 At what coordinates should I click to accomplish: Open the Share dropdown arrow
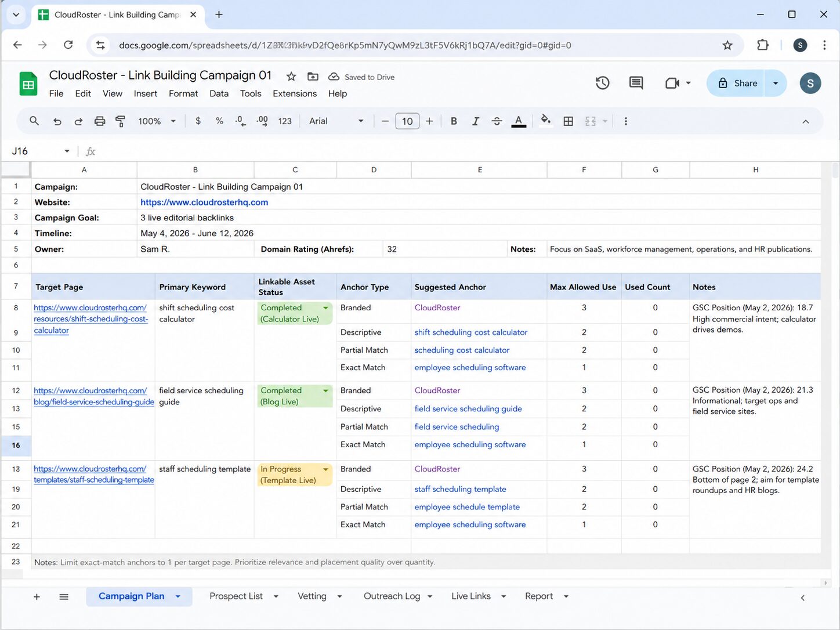776,83
